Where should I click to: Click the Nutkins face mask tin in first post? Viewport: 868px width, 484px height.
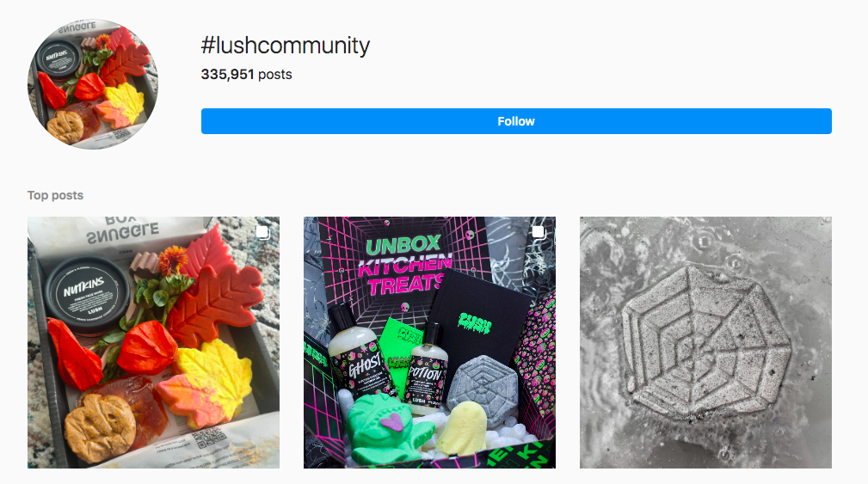[87, 295]
